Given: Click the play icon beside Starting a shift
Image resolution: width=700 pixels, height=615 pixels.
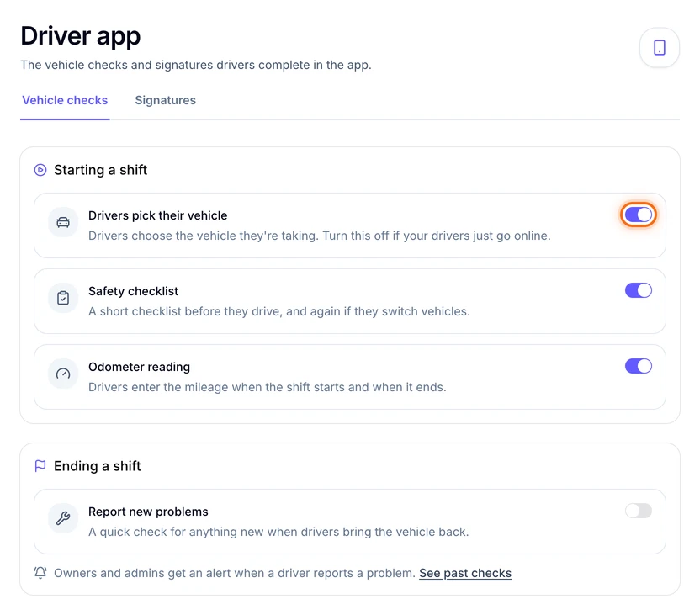Looking at the screenshot, I should [x=40, y=170].
